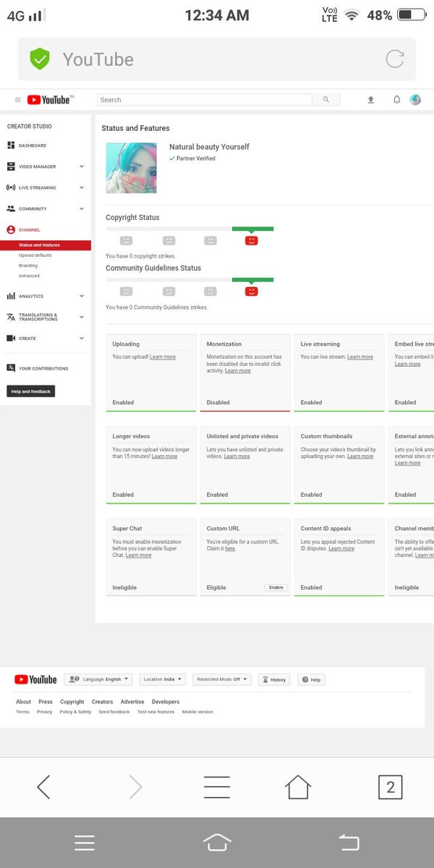This screenshot has width=434, height=868.
Task: Open the Restricted Mode: Off dropdown
Action: pos(222,679)
